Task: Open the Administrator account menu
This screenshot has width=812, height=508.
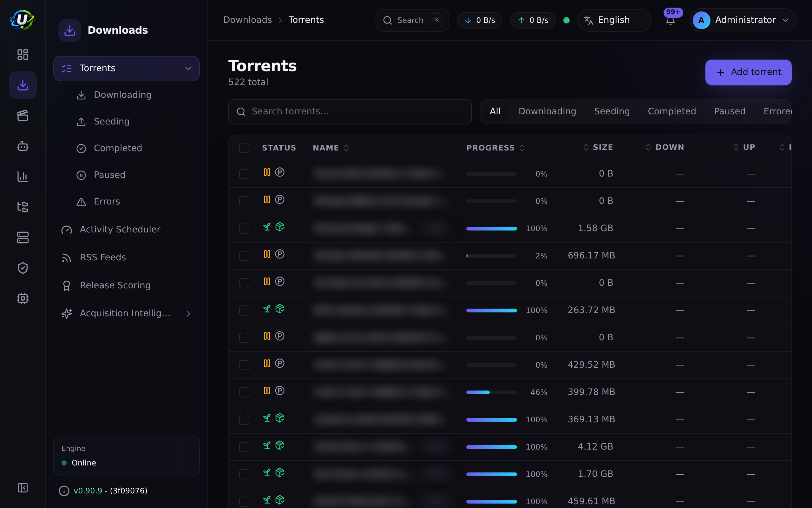Action: (743, 20)
